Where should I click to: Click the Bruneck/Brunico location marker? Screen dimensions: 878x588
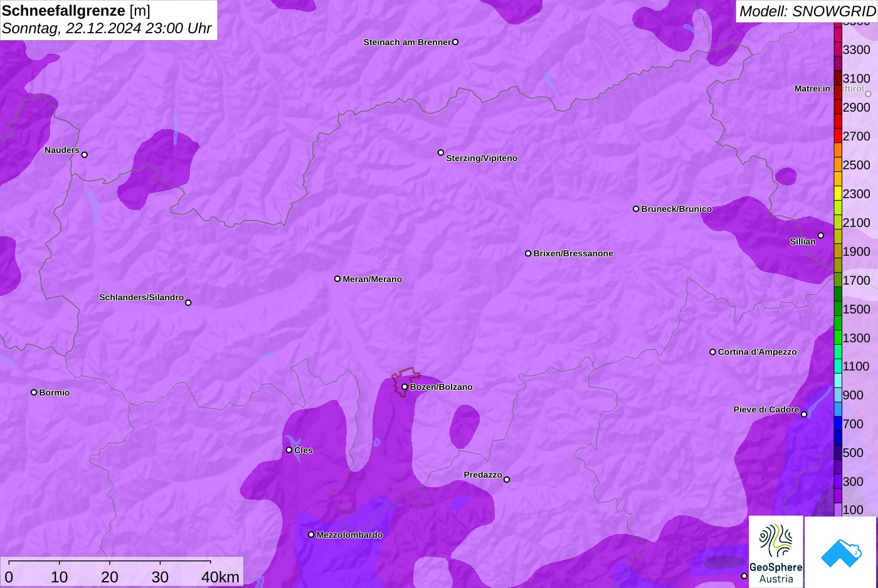636,209
